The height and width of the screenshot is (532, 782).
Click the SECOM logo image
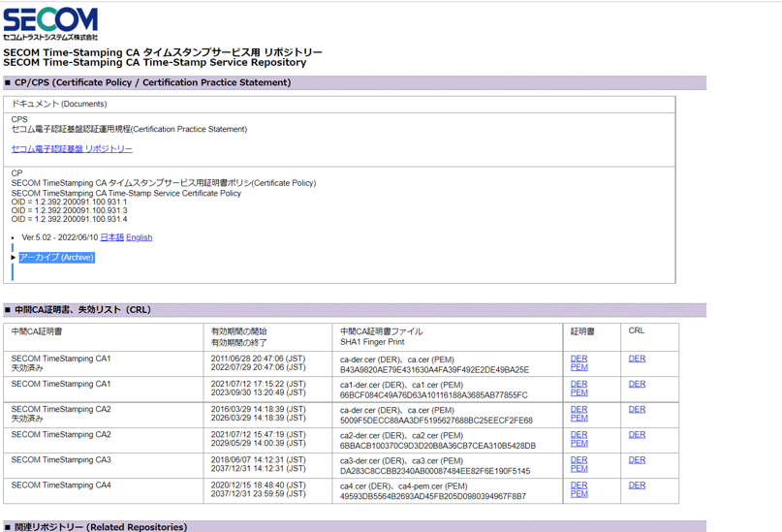50,23
